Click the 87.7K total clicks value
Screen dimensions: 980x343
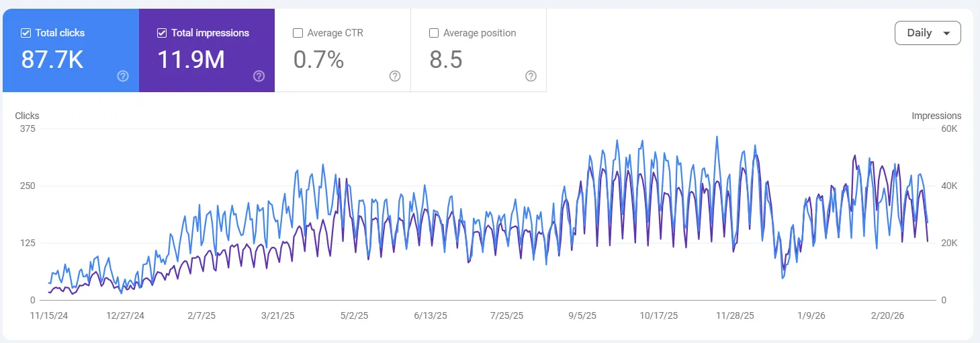(x=52, y=60)
